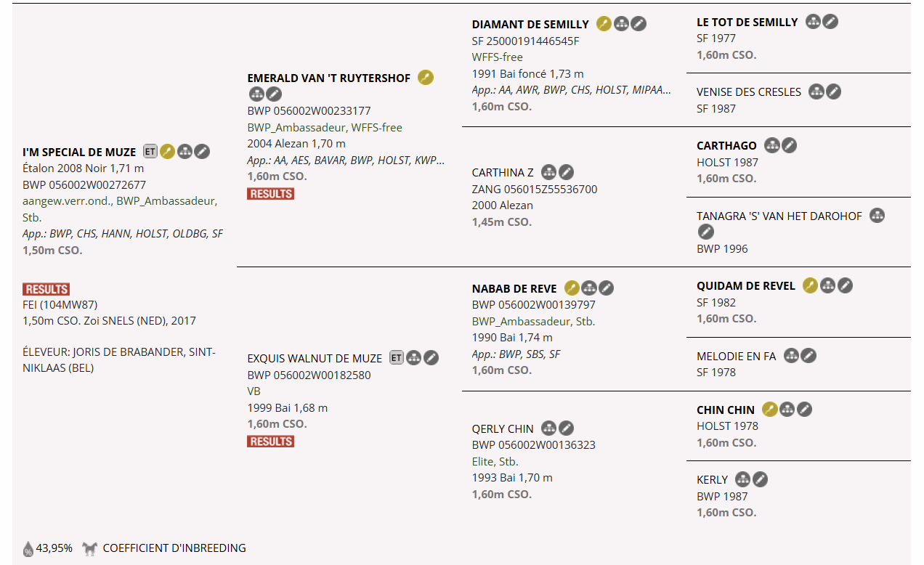Screen dimensions: 924x565
Task: Click the gold semen icon beside Nabab de Reve
Action: pyautogui.click(x=572, y=288)
